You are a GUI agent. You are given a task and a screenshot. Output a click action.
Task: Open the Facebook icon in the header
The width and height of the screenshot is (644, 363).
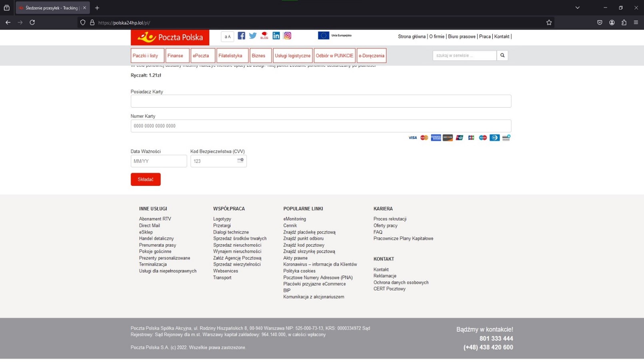click(241, 36)
